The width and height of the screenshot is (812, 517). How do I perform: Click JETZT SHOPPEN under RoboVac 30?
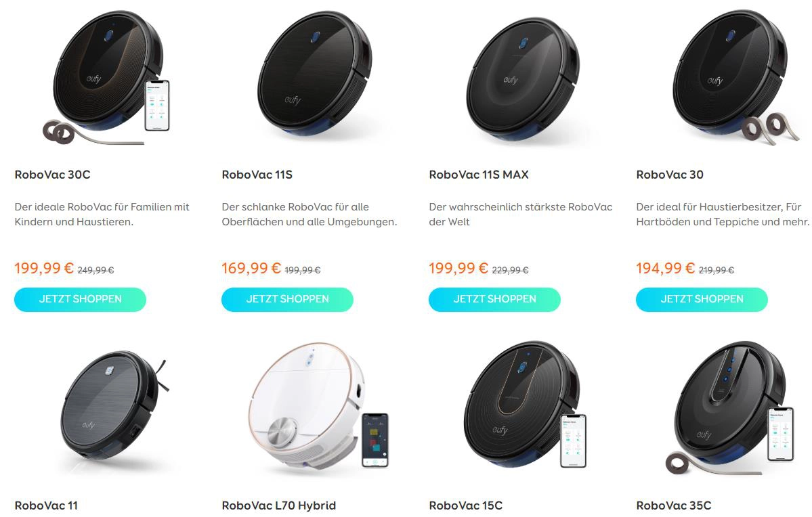702,299
